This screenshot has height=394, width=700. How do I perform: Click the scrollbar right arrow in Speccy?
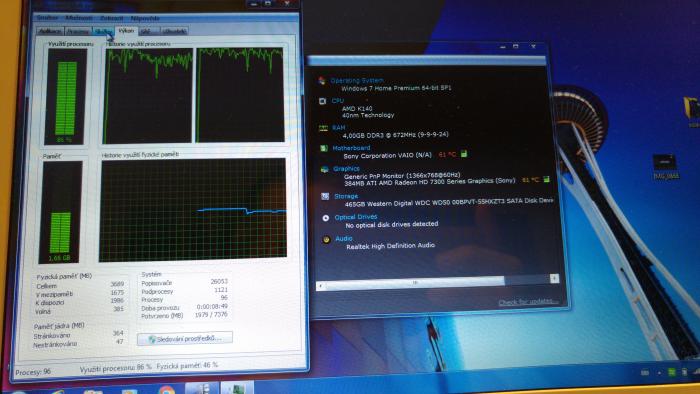(x=554, y=278)
